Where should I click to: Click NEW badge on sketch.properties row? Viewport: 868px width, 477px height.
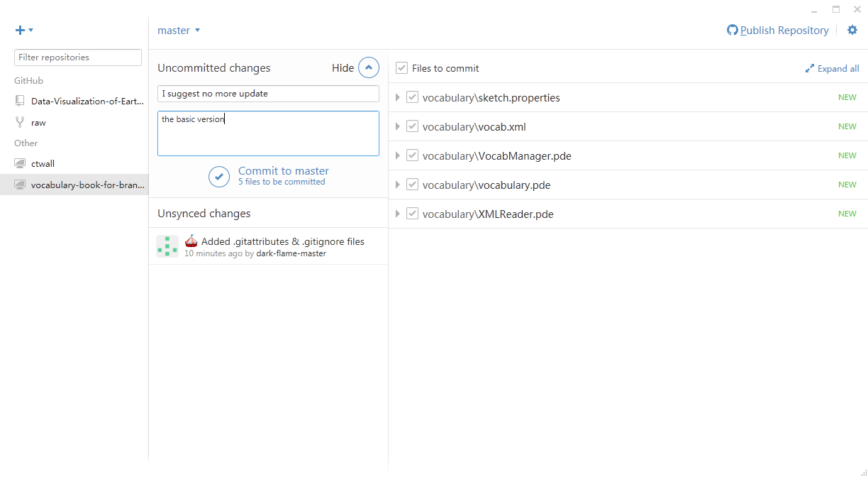[847, 97]
